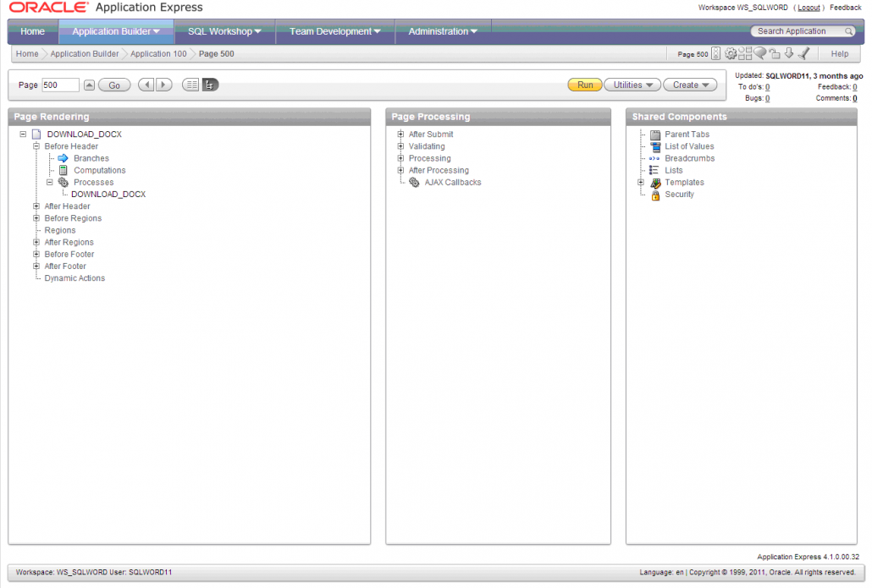Collapse the Before Header tree node

(x=36, y=146)
